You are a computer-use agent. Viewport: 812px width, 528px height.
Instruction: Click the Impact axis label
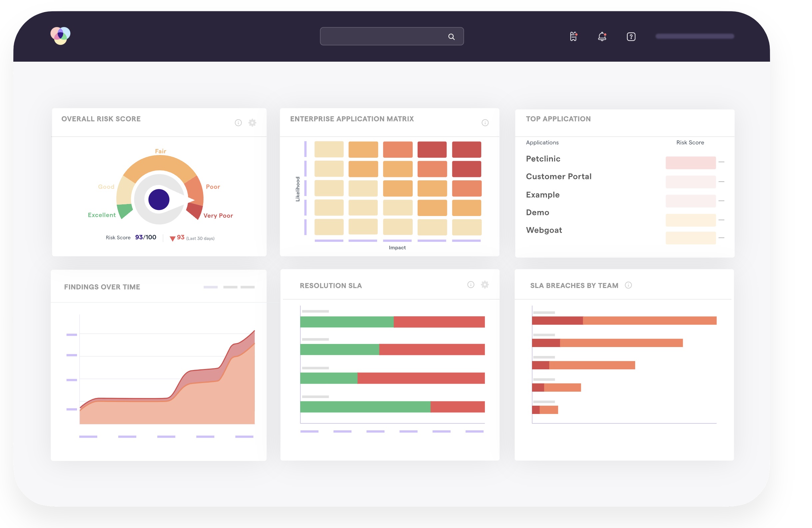pos(397,248)
